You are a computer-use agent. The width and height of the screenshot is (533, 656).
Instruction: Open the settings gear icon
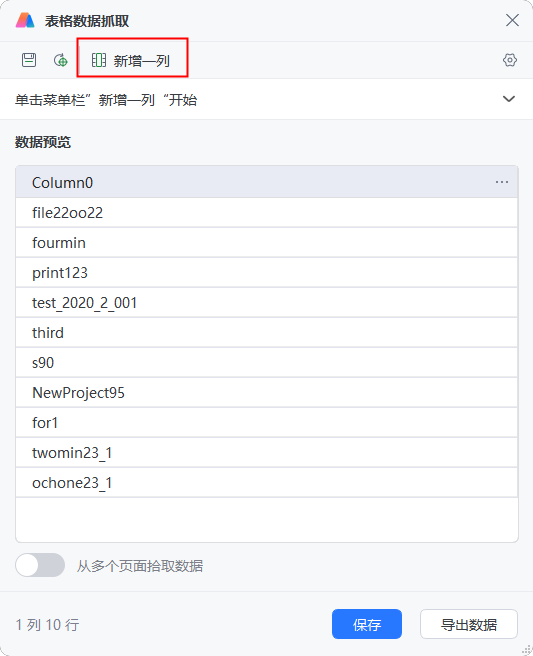tap(510, 60)
